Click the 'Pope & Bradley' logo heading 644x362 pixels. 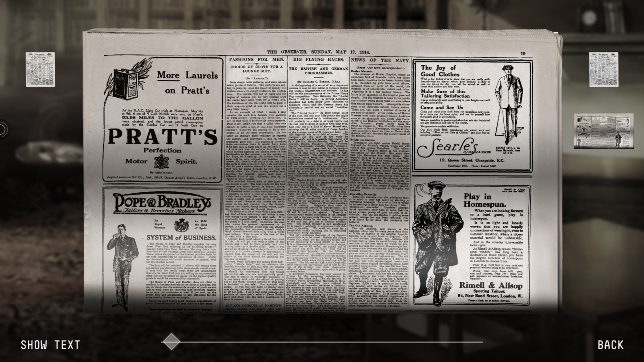pyautogui.click(x=162, y=204)
